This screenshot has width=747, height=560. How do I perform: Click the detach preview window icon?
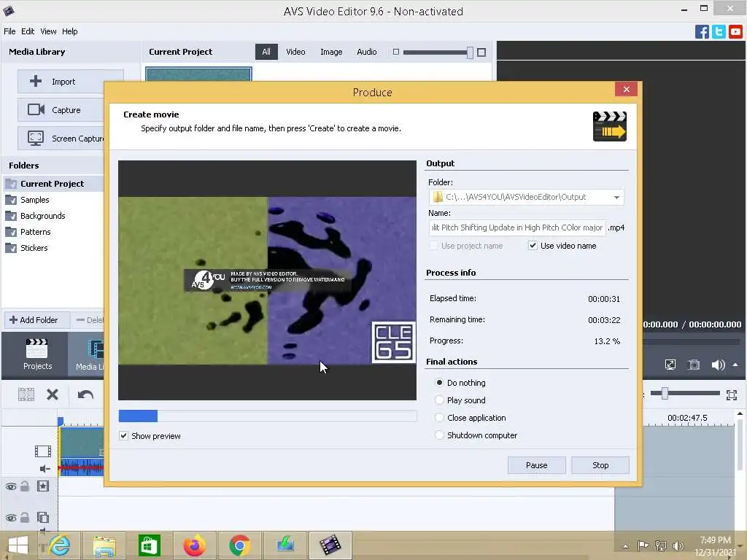coord(670,365)
